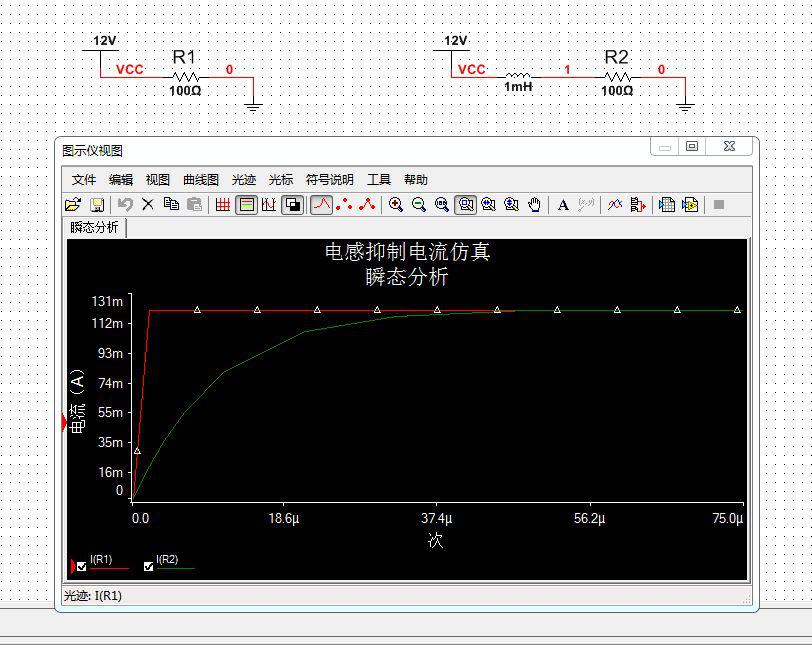The image size is (812, 652).
Task: Click the Zoom Out magnifier icon
Action: [x=419, y=204]
